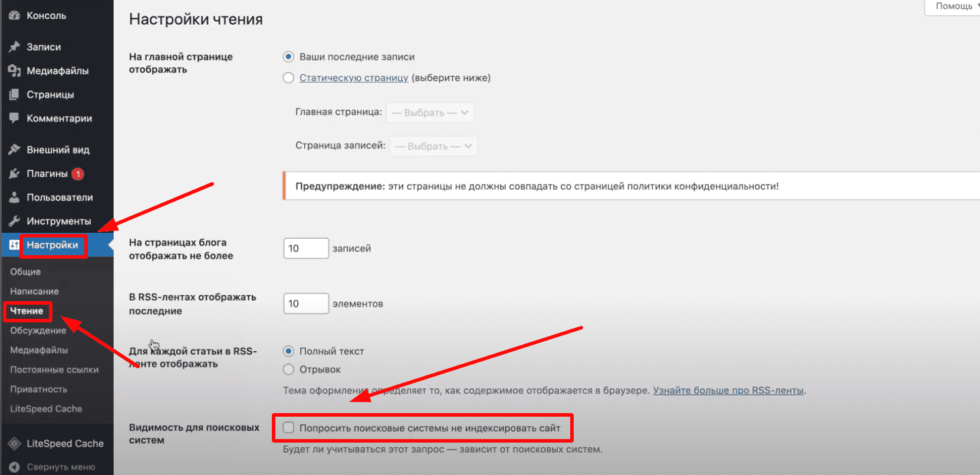
Task: Go to Медиафайлы settings submenu
Action: tap(39, 350)
